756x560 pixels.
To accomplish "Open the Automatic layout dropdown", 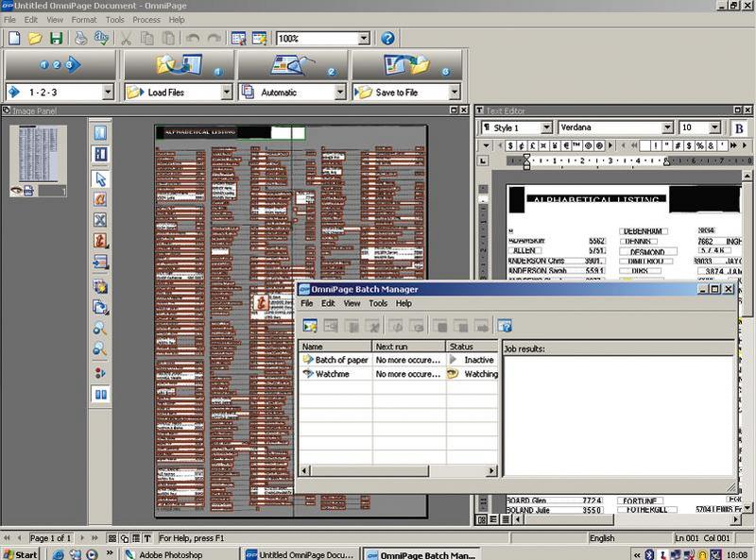I will (340, 92).
